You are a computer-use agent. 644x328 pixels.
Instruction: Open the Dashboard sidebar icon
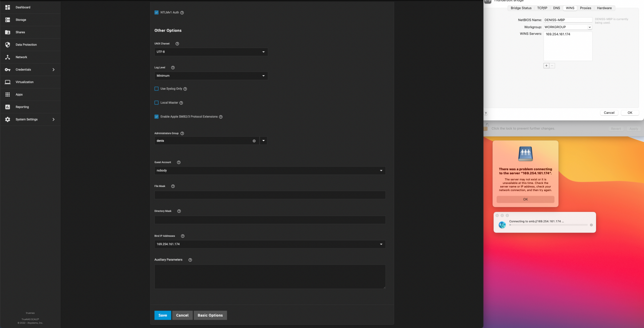point(8,7)
